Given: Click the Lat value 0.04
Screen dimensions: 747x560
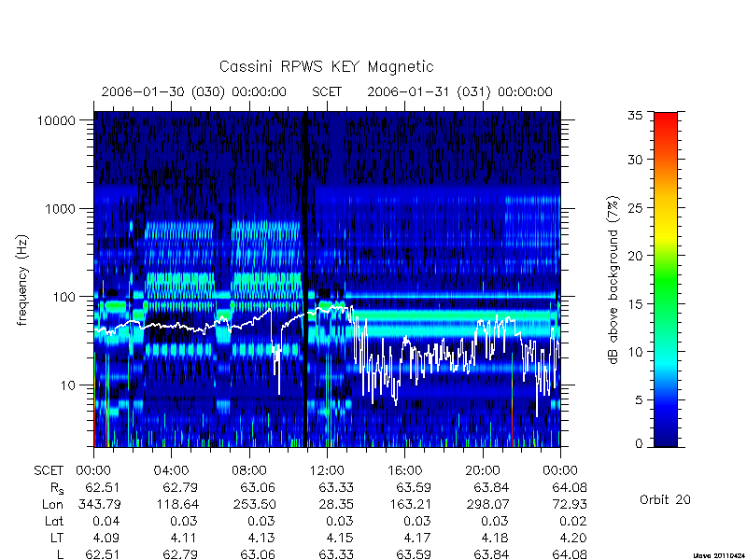Looking at the screenshot, I should tap(106, 521).
